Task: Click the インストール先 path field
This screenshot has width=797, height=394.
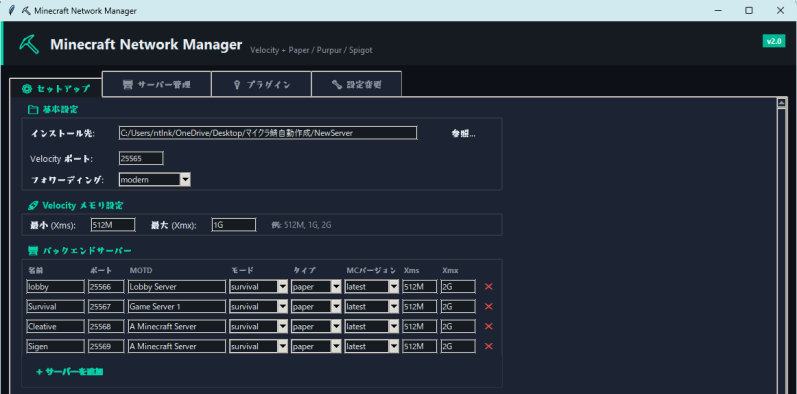Action: 268,133
